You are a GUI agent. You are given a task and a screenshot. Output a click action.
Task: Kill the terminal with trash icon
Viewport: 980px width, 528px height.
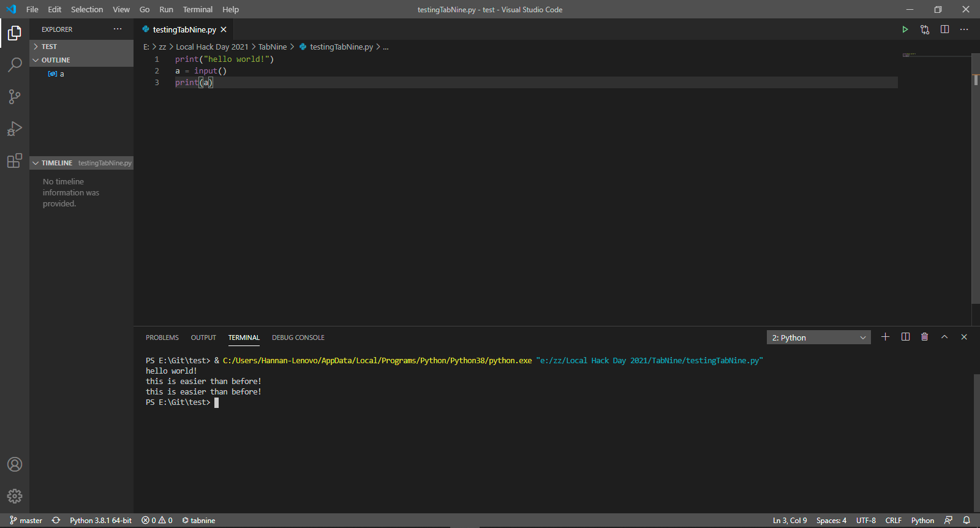[x=925, y=337]
